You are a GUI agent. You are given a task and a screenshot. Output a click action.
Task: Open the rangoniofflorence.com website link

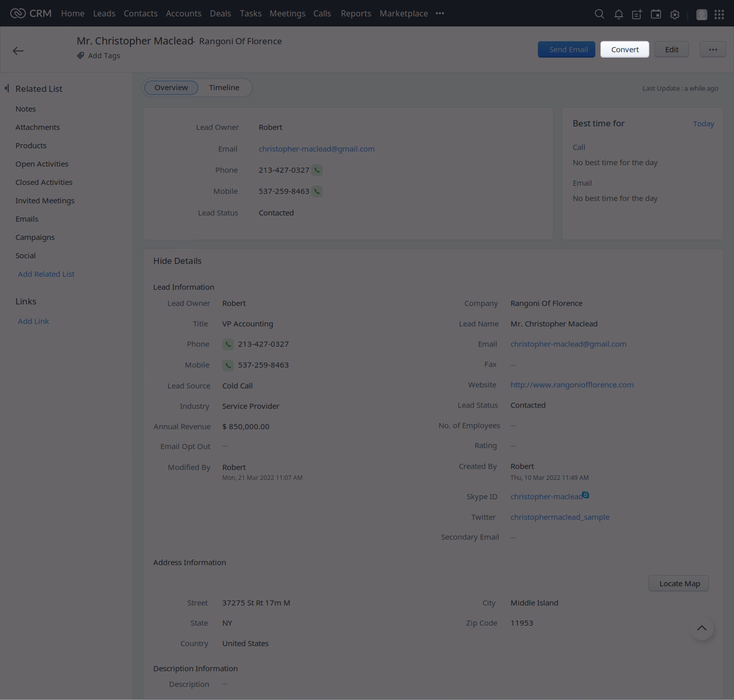point(572,385)
